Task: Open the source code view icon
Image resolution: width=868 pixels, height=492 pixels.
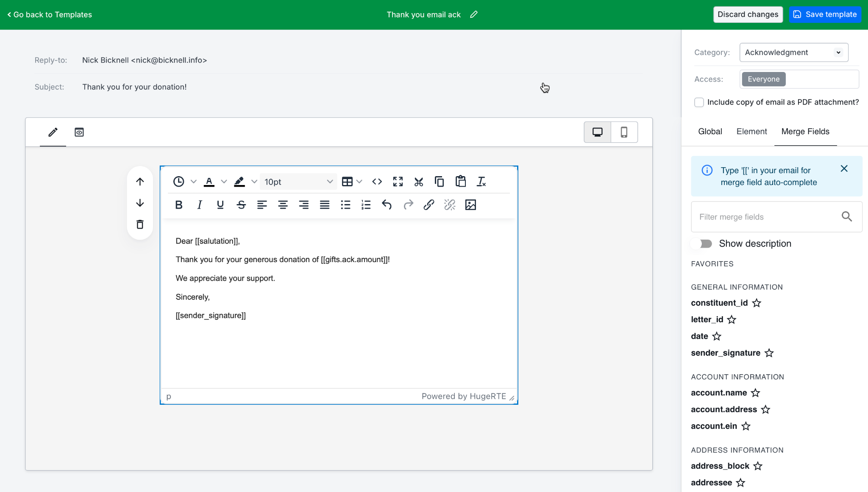Action: pyautogui.click(x=377, y=182)
